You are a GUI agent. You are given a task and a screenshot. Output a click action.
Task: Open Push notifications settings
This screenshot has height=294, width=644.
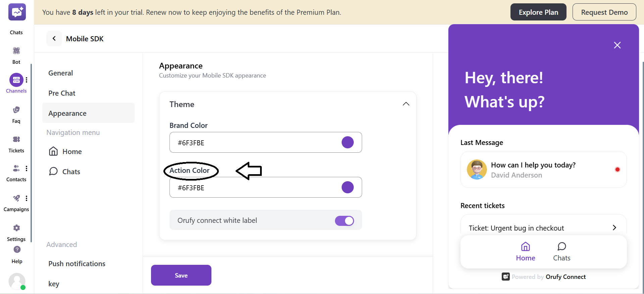coord(77,264)
